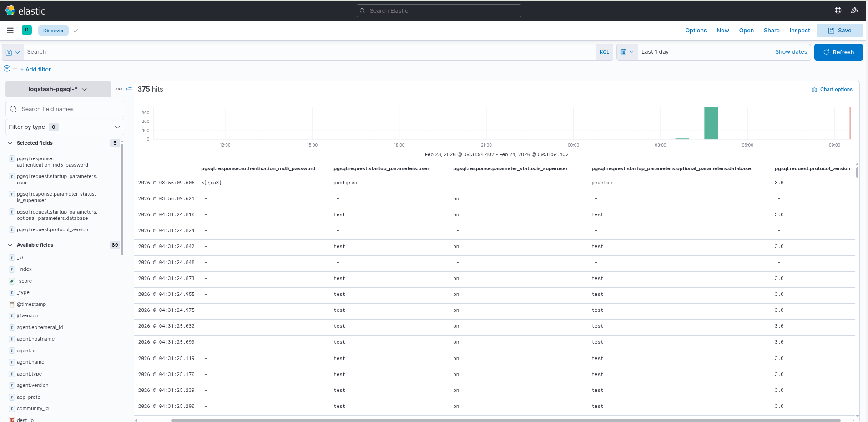Expand the logstash-pgsql-* index pattern dropdown
The image size is (868, 422).
tap(58, 89)
